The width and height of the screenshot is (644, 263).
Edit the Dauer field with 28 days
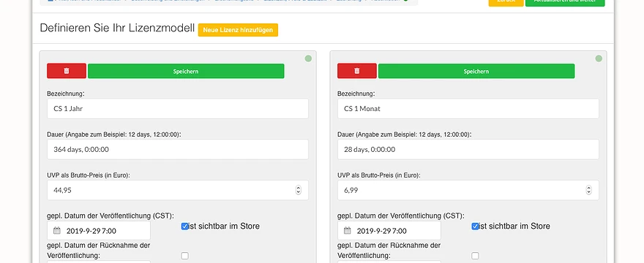468,149
